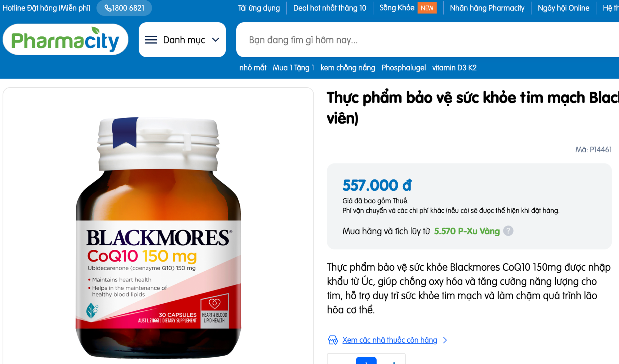Go to Nhãn hàng Pharmacity
619x364 pixels.
[x=487, y=8]
